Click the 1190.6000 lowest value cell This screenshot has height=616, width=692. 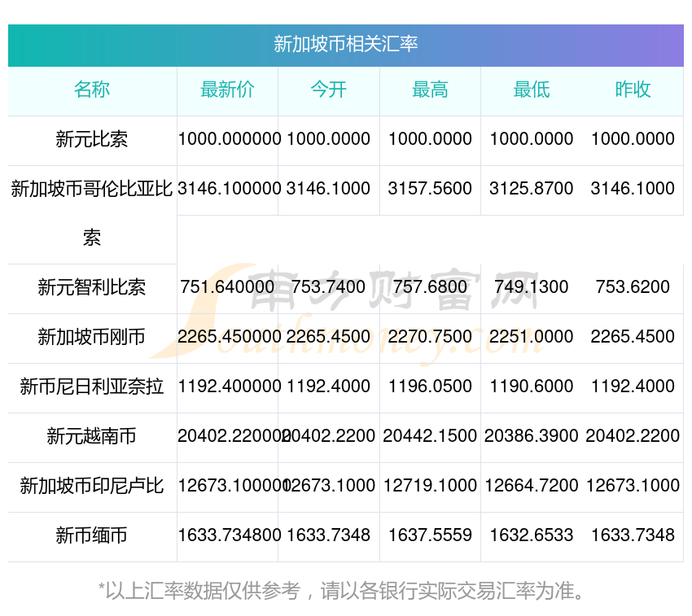coord(532,386)
